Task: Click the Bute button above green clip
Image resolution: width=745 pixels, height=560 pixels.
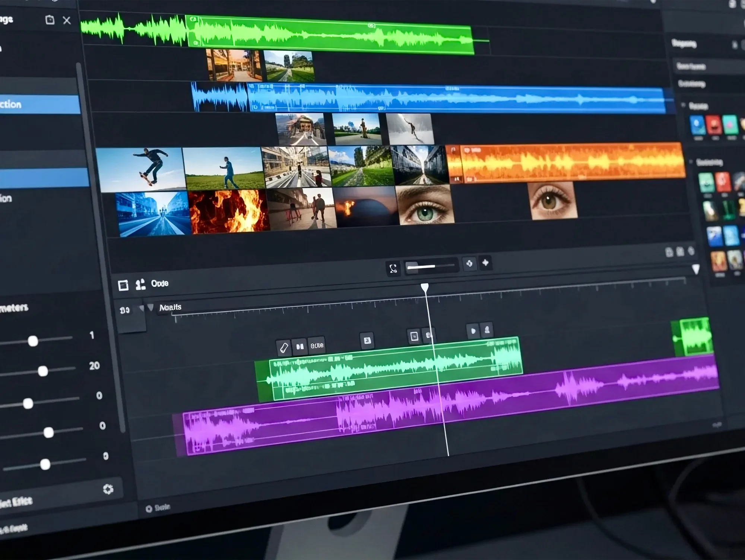Action: tap(317, 346)
